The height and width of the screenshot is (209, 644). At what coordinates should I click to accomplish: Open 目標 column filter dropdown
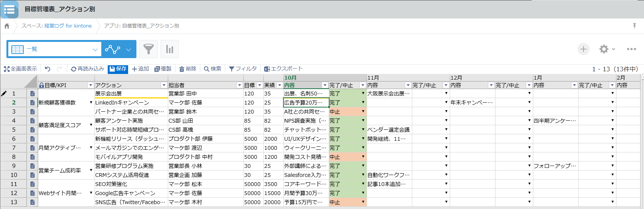click(260, 85)
